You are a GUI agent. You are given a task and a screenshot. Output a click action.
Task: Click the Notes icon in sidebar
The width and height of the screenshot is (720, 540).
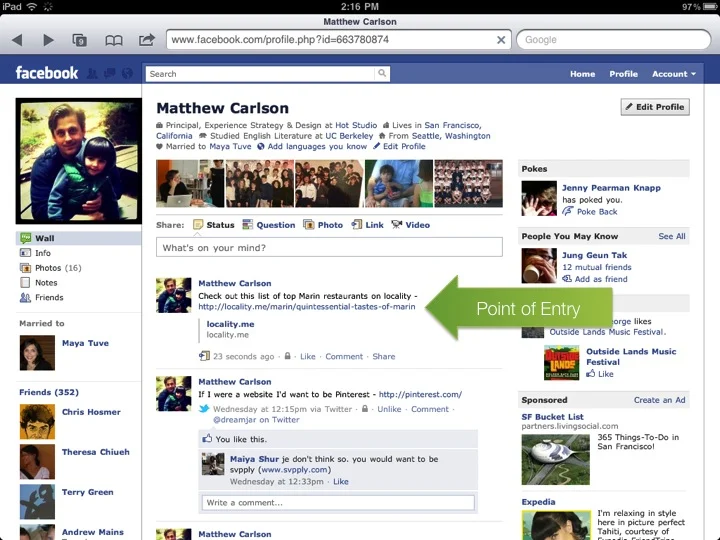[x=25, y=282]
